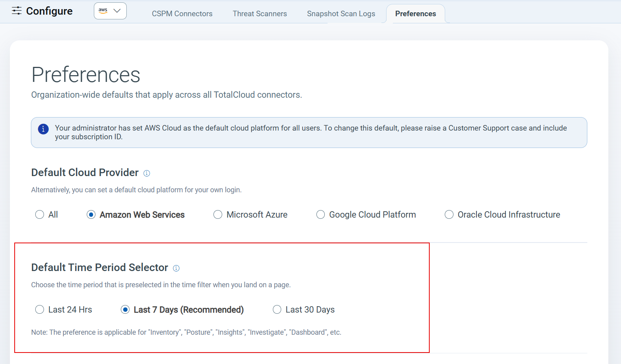The height and width of the screenshot is (364, 621).
Task: Select the Last 24 Hrs time period
Action: 40,309
